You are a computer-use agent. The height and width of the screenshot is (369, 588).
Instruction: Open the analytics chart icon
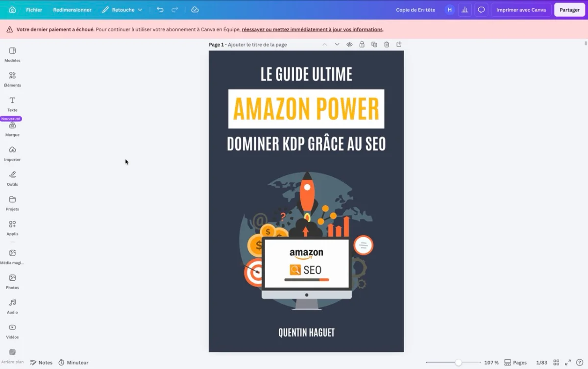click(465, 10)
